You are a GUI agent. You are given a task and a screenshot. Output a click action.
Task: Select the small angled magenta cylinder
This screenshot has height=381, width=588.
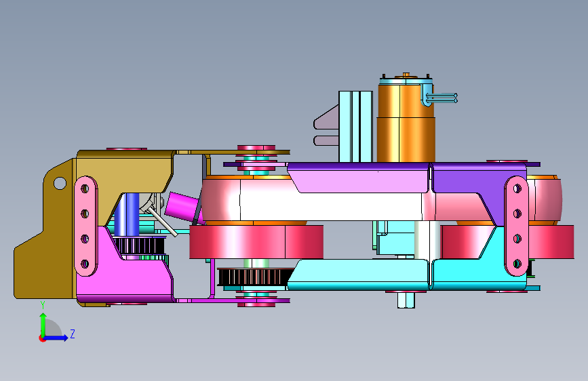(x=182, y=206)
